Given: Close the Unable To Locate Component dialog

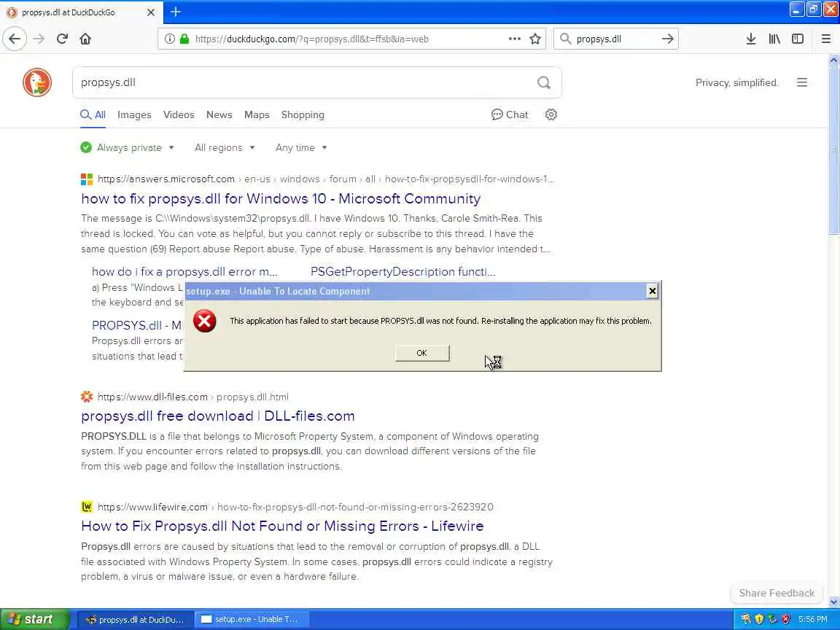Looking at the screenshot, I should [x=652, y=291].
